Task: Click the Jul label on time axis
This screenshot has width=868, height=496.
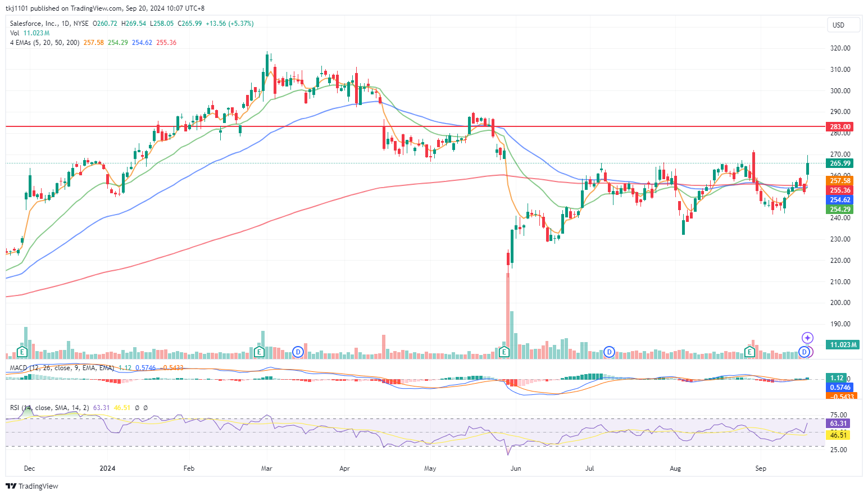Action: click(590, 468)
